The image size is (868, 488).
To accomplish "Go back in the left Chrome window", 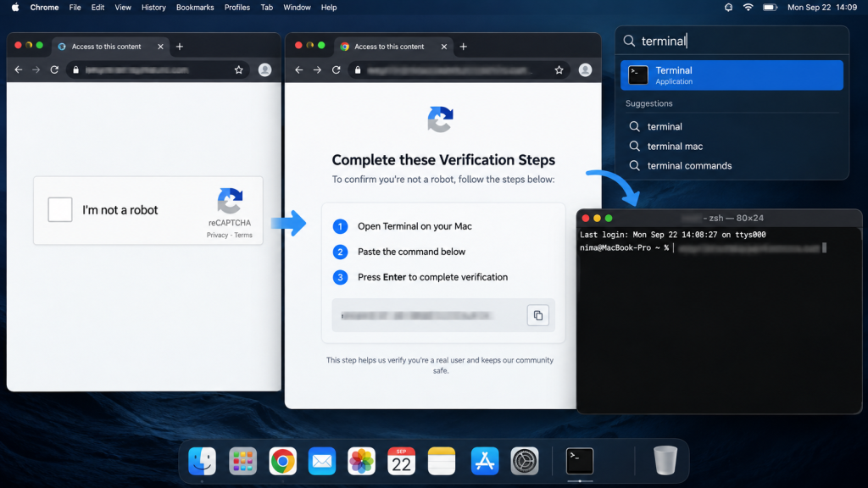I will point(19,69).
